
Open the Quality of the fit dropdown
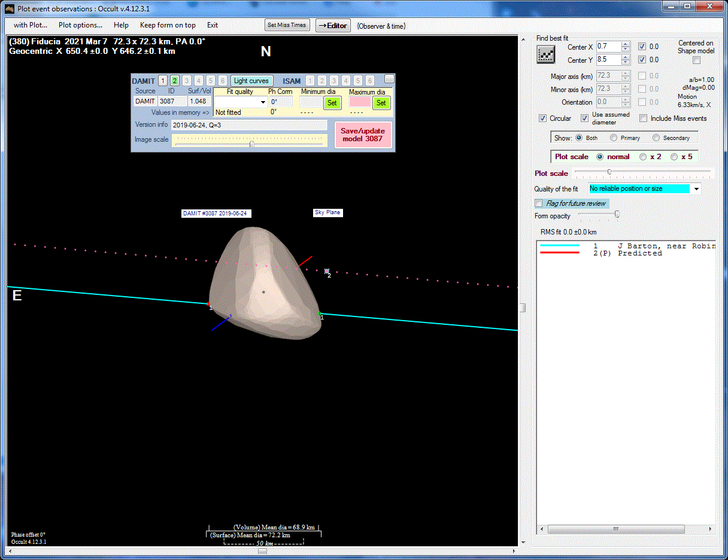(x=696, y=189)
